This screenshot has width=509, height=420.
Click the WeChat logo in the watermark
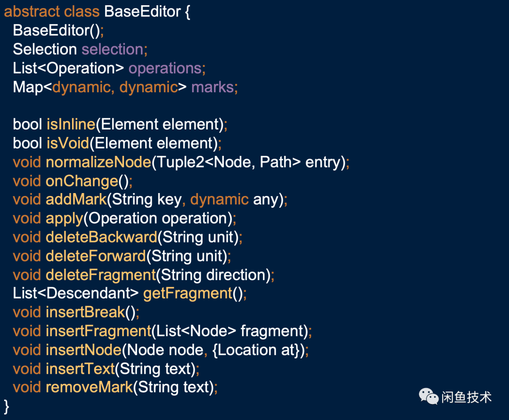pos(428,396)
